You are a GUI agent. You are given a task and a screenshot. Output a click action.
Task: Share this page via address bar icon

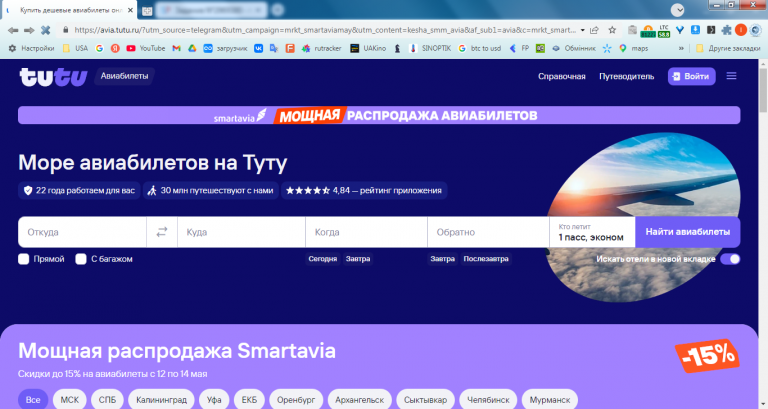pos(595,30)
